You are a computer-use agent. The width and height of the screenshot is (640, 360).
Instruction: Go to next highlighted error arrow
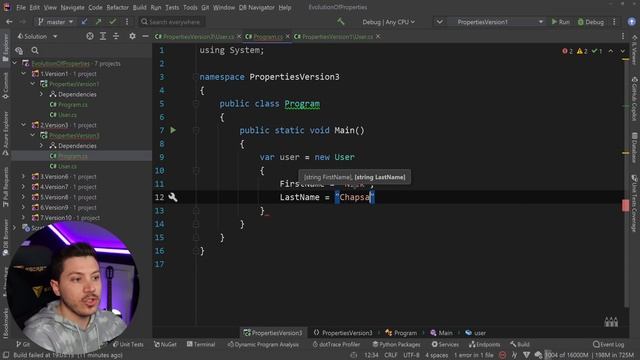tap(622, 51)
